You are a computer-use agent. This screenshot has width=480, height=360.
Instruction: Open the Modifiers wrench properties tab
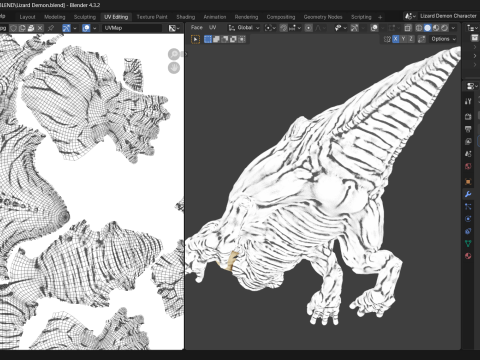click(x=468, y=194)
